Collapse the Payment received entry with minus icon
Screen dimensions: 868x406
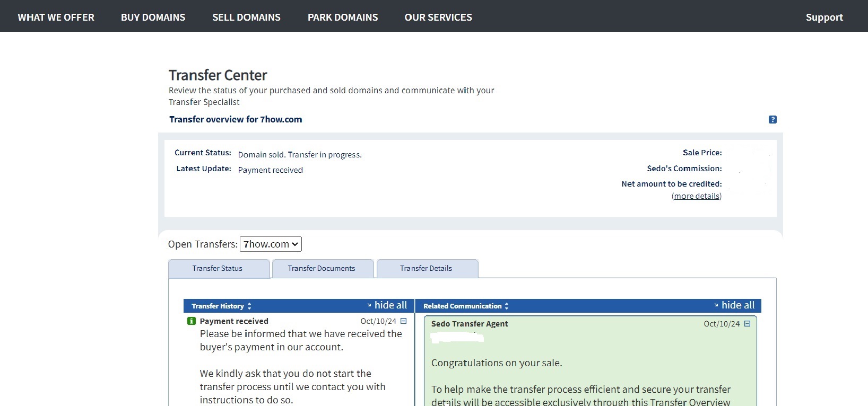click(x=403, y=321)
